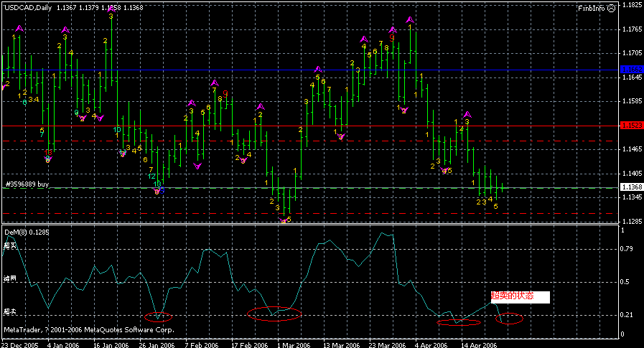The image size is (644, 348).
Task: Select the red 超卖的状态 text label
Action: (512, 296)
